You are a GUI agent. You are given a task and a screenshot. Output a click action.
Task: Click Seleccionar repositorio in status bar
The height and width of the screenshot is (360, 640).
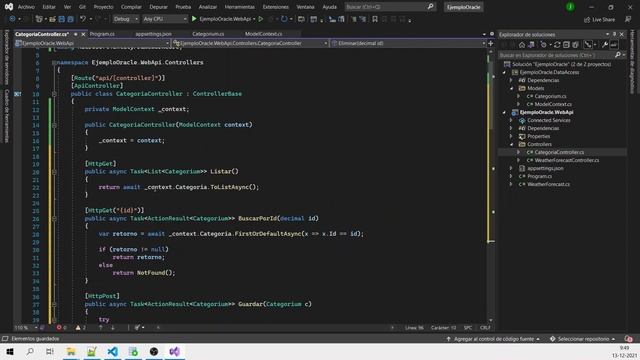[x=583, y=339]
